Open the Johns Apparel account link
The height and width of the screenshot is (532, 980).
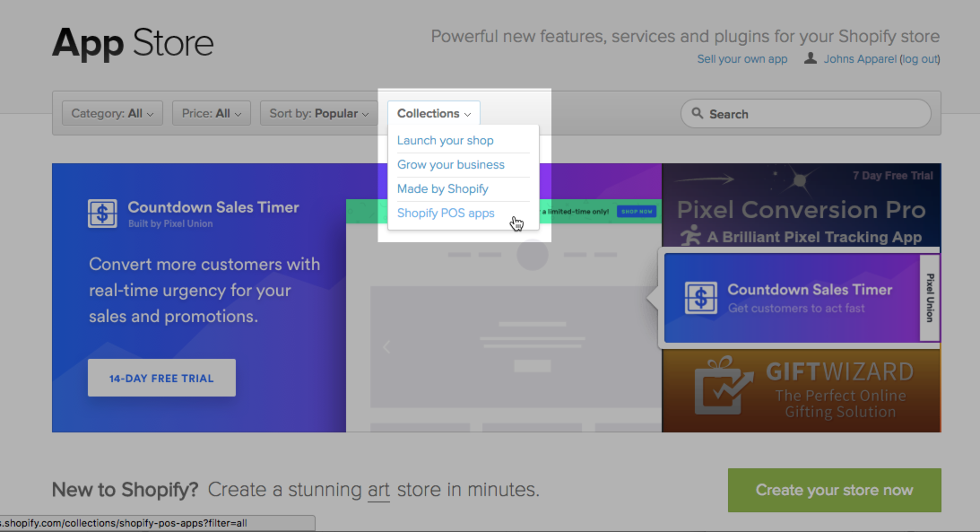coord(860,59)
